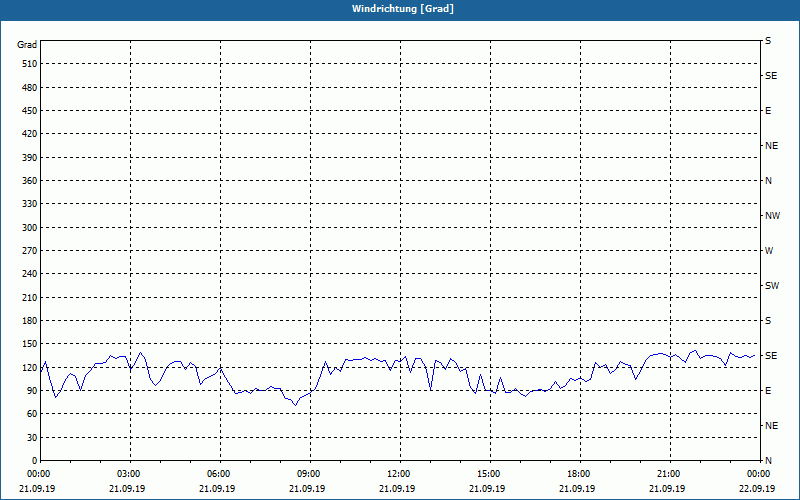Click the 480 y-axis value
800x500 pixels.
[30, 87]
